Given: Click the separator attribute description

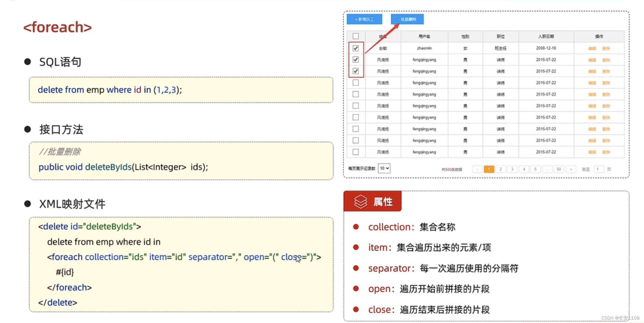Looking at the screenshot, I should tap(443, 268).
